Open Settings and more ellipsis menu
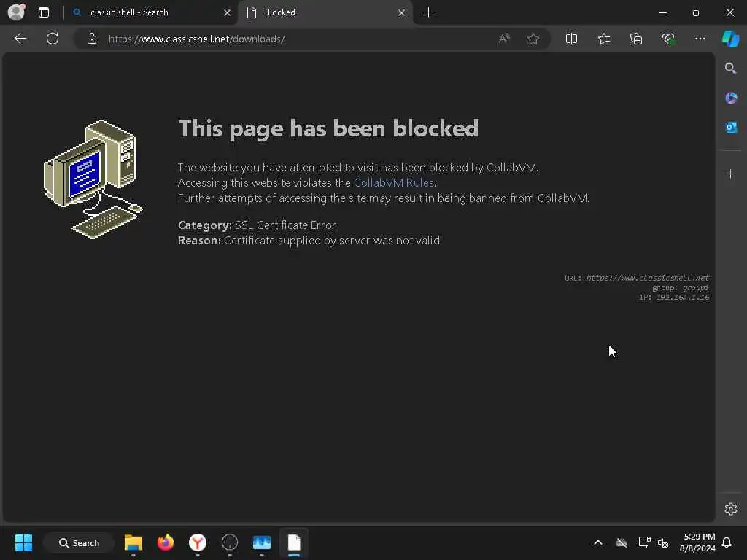 click(x=700, y=39)
